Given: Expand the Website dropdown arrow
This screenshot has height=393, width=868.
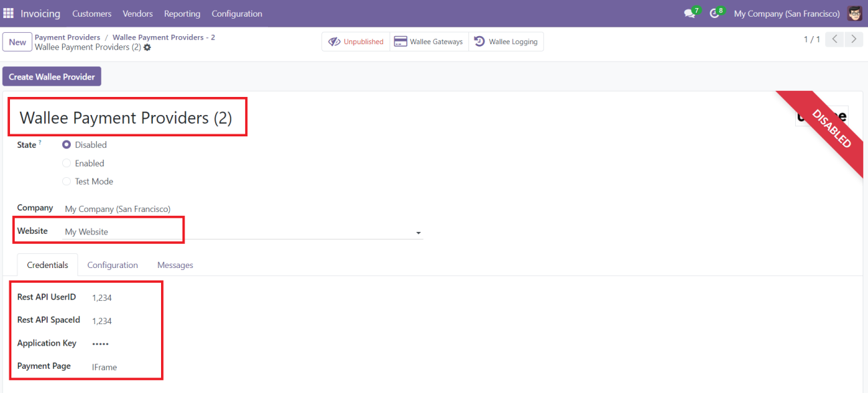Looking at the screenshot, I should [x=418, y=233].
